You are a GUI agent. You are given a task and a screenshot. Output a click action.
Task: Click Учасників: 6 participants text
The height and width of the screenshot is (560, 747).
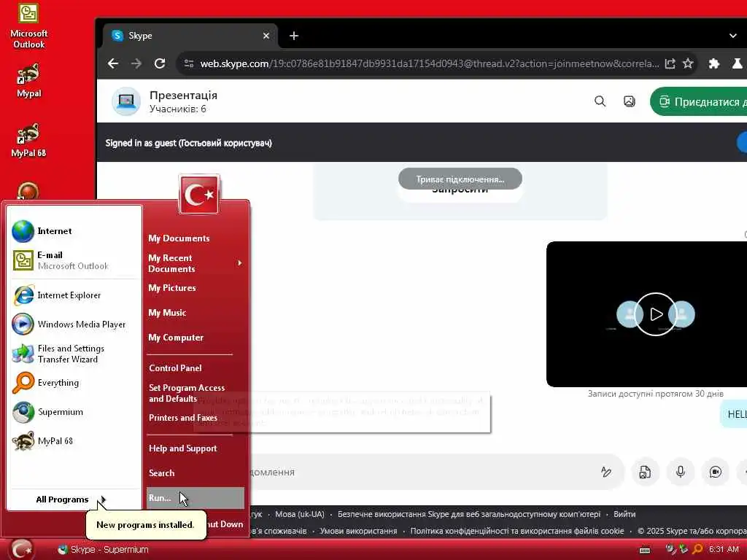point(178,109)
